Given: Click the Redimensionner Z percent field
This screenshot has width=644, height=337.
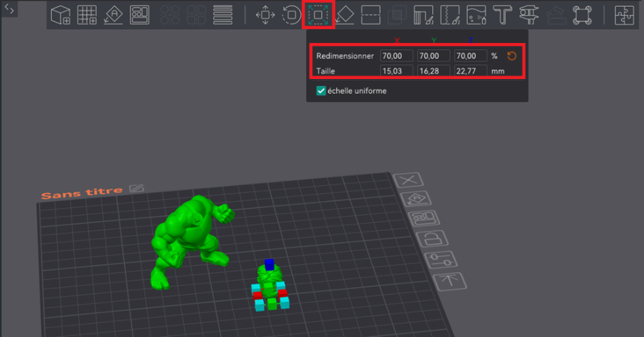Looking at the screenshot, I should (471, 56).
